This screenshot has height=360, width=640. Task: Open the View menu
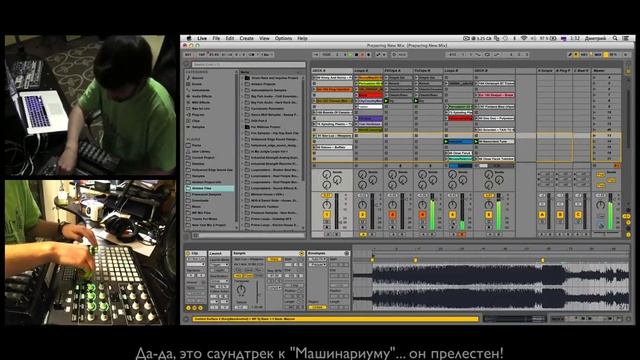[264, 38]
